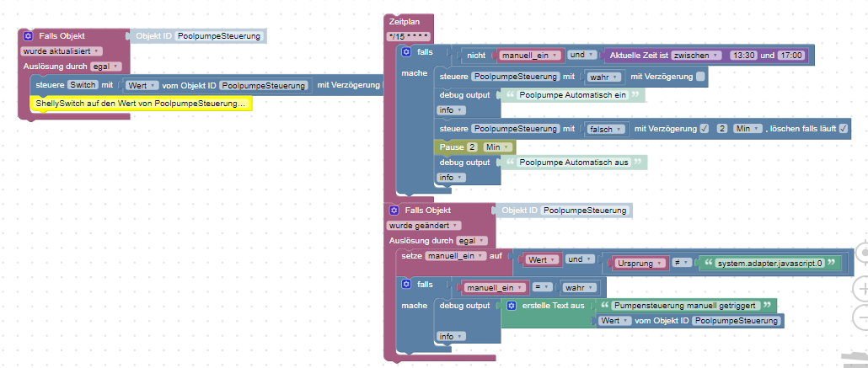Edit the cron field '*/15 * * * *'
The width and height of the screenshot is (868, 368).
pos(409,36)
